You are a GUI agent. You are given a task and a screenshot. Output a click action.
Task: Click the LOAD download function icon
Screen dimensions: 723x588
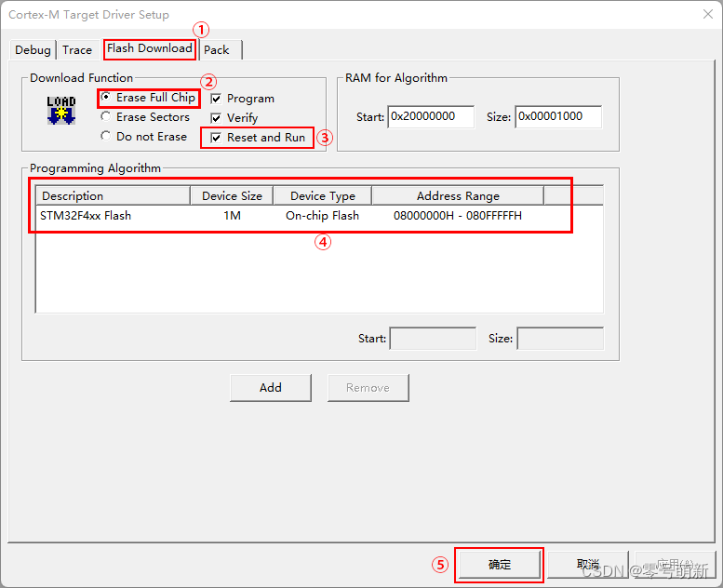tap(61, 109)
